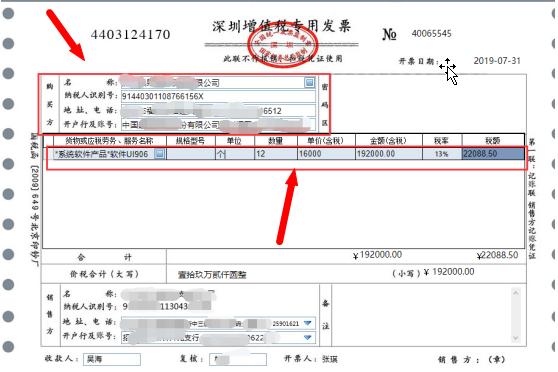Click the reviewer (复核) input field
This screenshot has height=372, width=558.
coord(238,359)
